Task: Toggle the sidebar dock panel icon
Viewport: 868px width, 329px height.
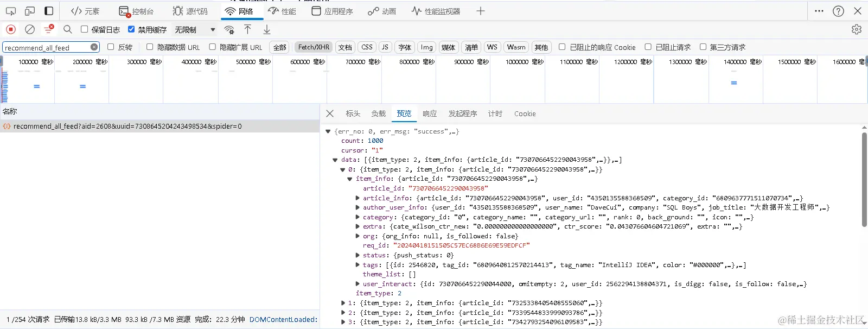Action: coord(49,11)
